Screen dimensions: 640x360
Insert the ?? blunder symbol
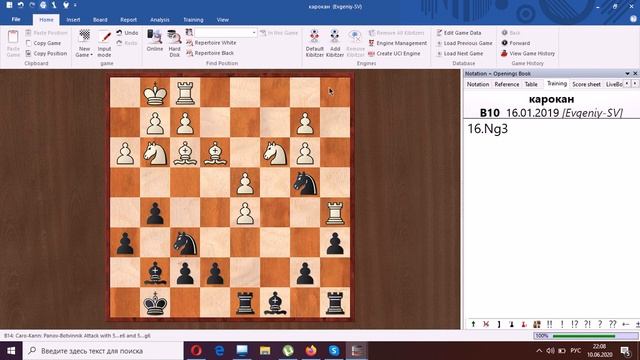coord(612,324)
